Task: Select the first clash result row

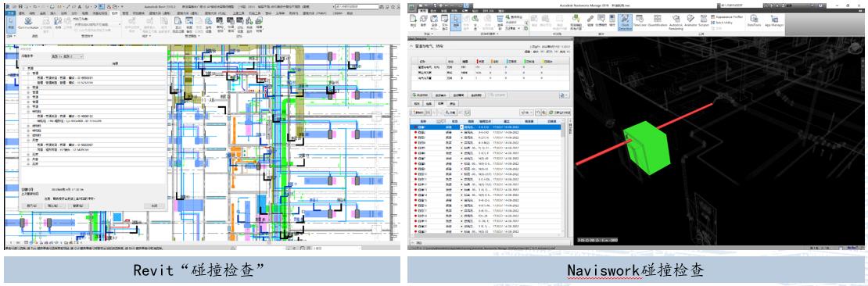Action: tap(486, 127)
